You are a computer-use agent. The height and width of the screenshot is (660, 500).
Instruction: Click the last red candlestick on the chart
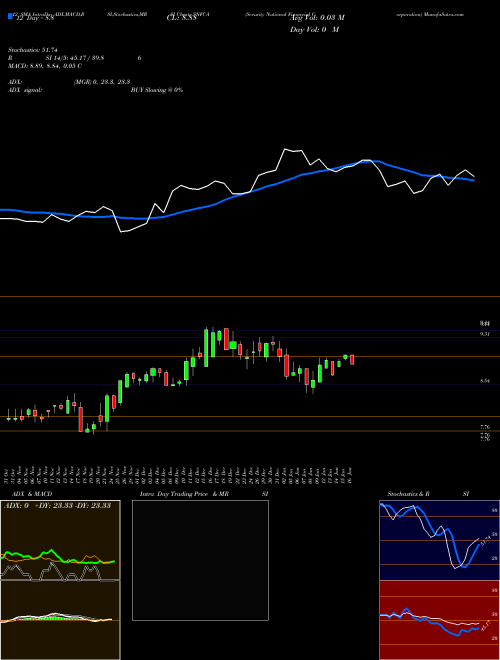click(x=352, y=359)
